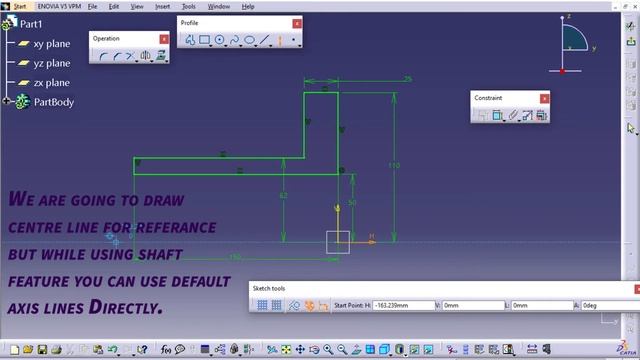
Task: Select the Axis tool in Profile toolbar
Action: click(x=280, y=40)
